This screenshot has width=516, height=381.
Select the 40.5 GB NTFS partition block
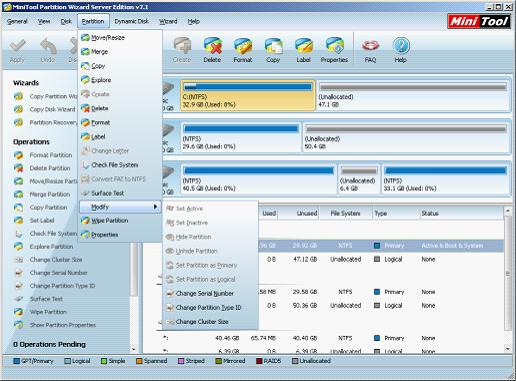pyautogui.click(x=258, y=179)
